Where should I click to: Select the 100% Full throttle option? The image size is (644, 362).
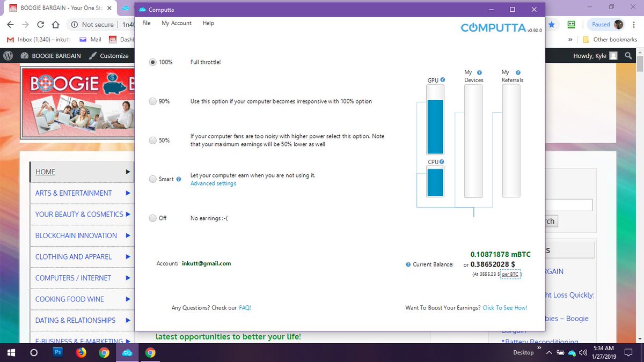point(153,62)
